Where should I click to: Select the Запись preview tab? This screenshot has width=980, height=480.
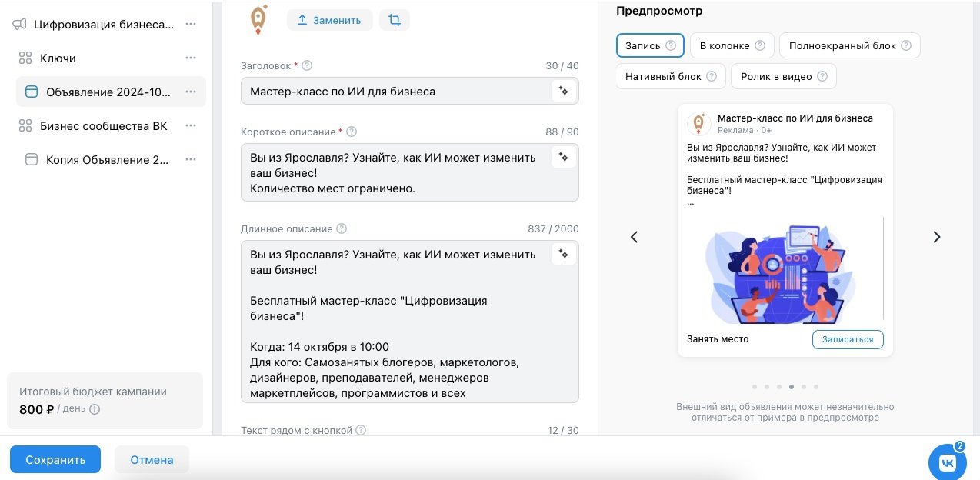click(642, 45)
